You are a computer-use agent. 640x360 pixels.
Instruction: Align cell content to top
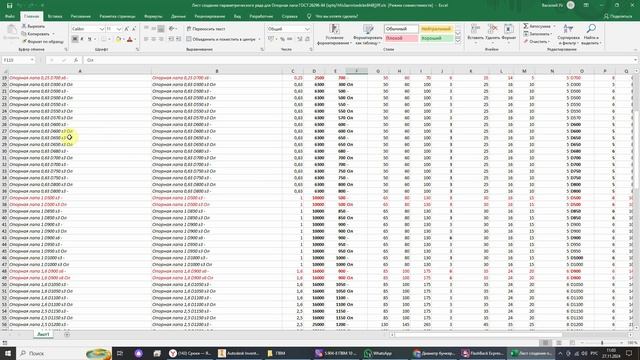pyautogui.click(x=146, y=29)
